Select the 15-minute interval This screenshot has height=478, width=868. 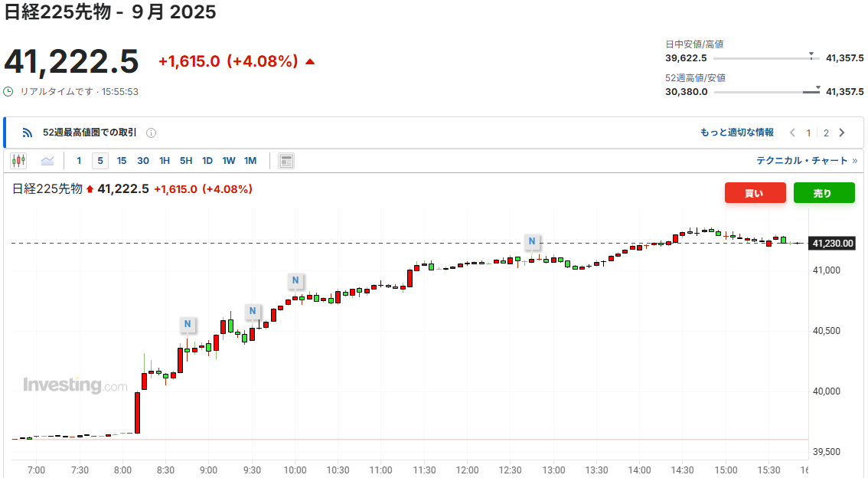pyautogui.click(x=122, y=161)
